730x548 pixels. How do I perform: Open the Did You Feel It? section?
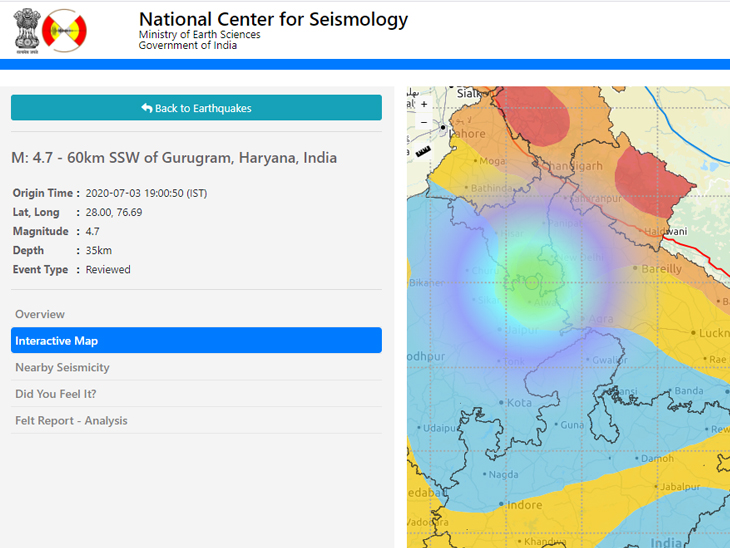pos(55,394)
